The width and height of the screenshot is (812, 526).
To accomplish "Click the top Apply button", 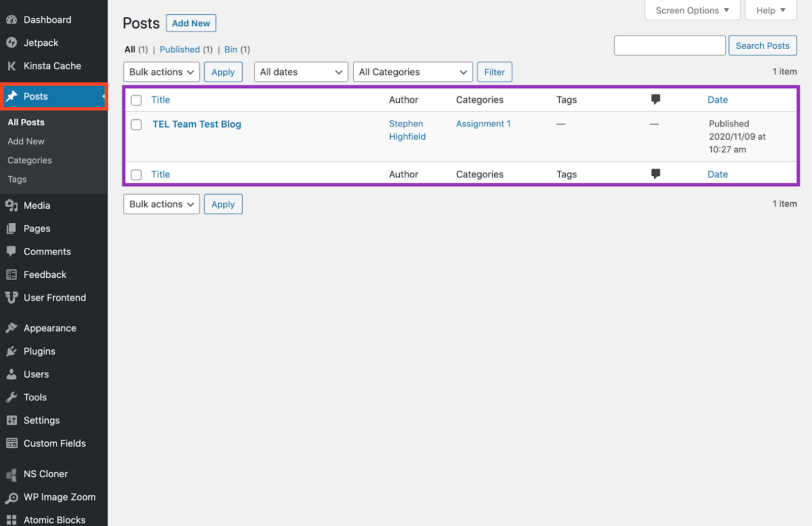I will click(223, 72).
